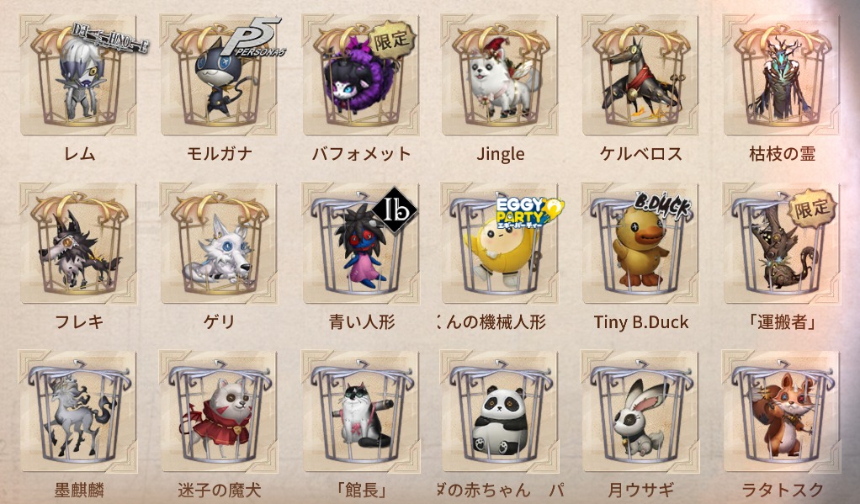Select the panda baby pet
The width and height of the screenshot is (860, 504).
pos(500,411)
